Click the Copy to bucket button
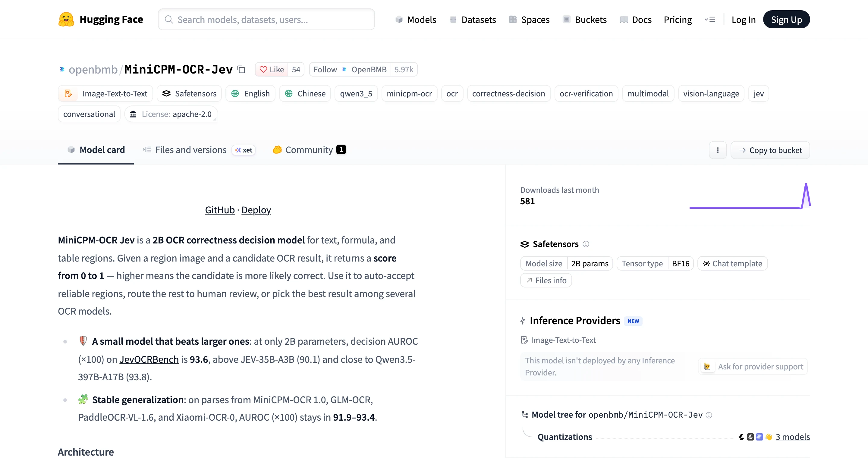The height and width of the screenshot is (458, 868). (770, 150)
